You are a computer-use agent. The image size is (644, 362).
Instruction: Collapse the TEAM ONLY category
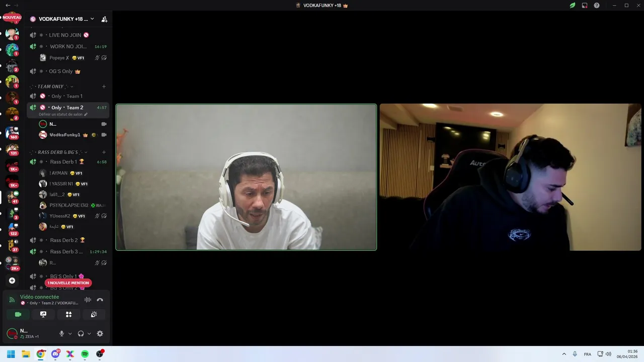(x=52, y=86)
